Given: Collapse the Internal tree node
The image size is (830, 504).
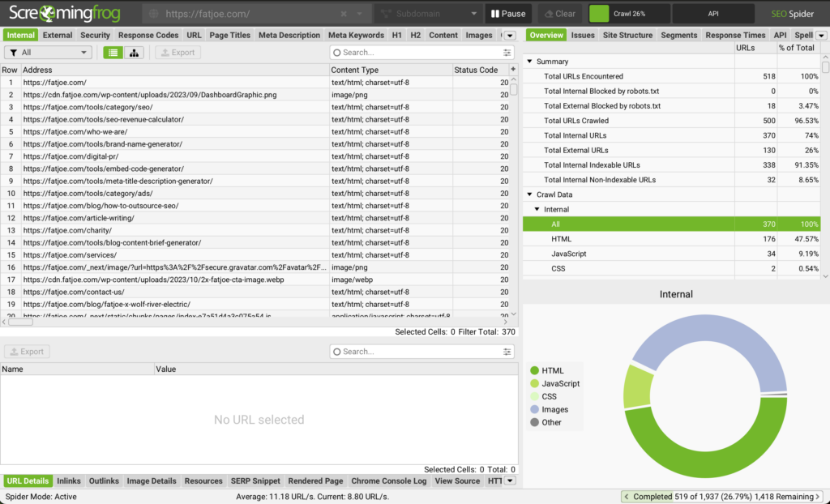Looking at the screenshot, I should 537,209.
